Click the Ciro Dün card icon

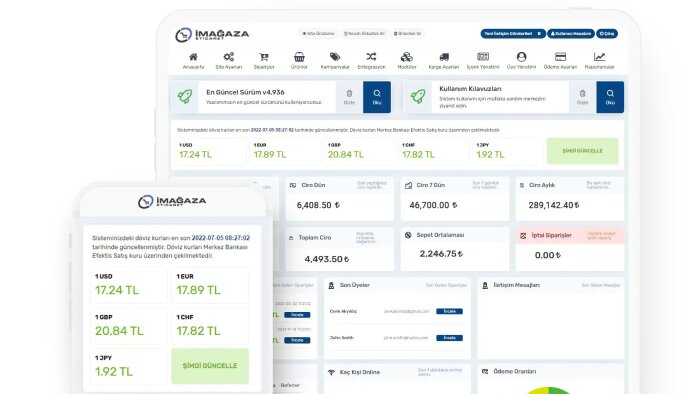click(293, 185)
